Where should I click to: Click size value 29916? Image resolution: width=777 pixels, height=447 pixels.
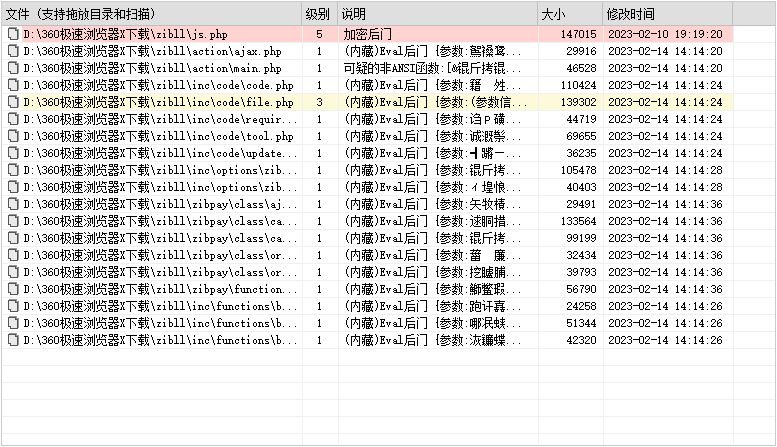pos(581,51)
